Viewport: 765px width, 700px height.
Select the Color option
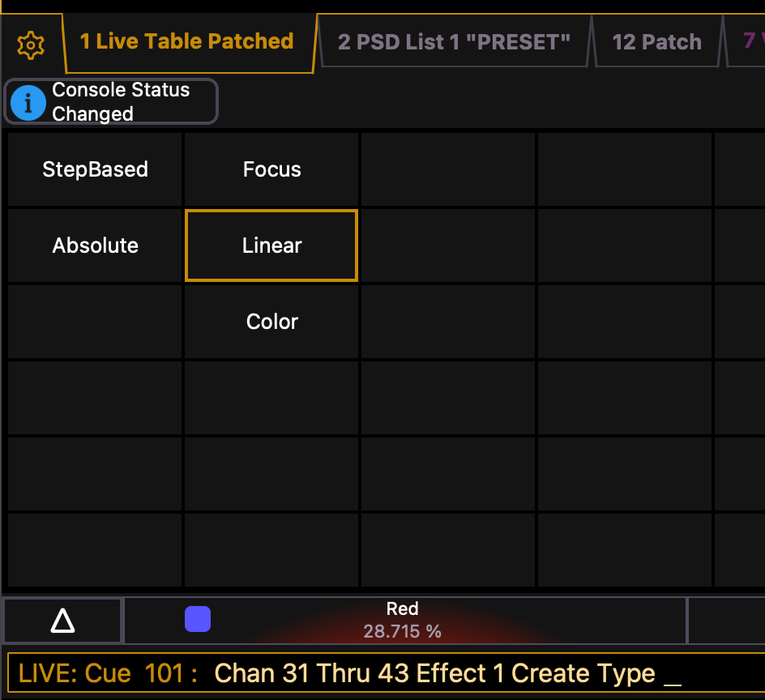click(x=271, y=322)
